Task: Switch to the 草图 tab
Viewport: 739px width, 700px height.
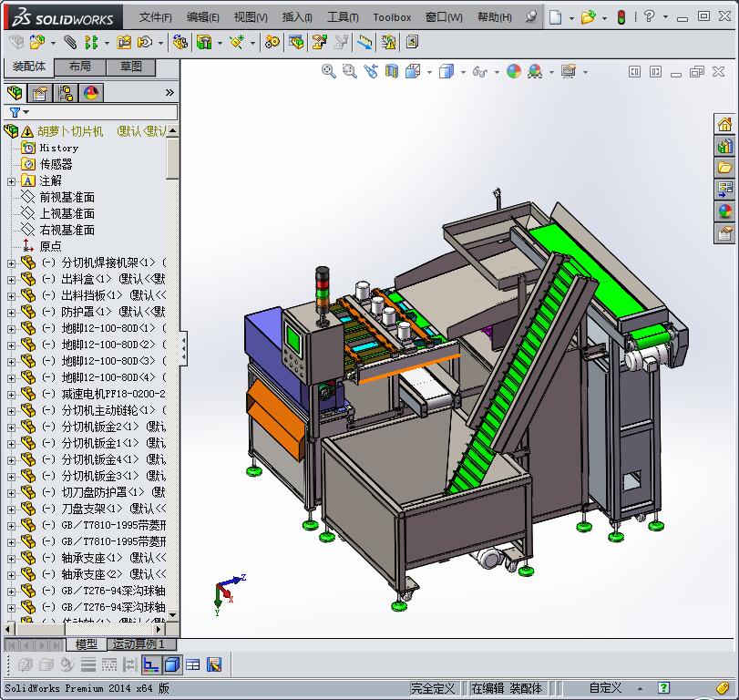Action: (x=131, y=67)
